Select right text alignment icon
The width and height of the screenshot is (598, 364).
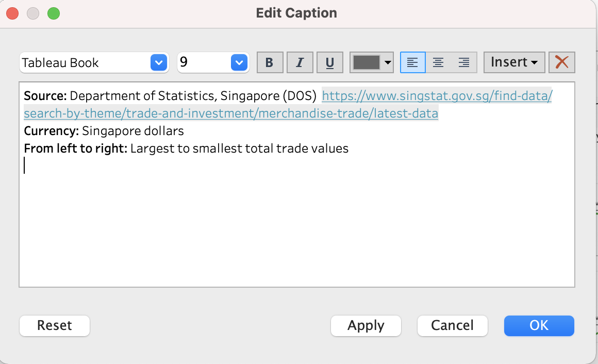[464, 62]
